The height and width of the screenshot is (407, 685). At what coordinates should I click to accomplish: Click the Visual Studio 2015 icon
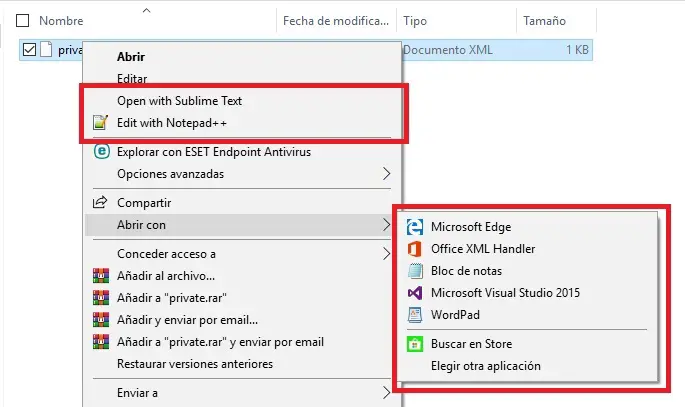point(414,293)
